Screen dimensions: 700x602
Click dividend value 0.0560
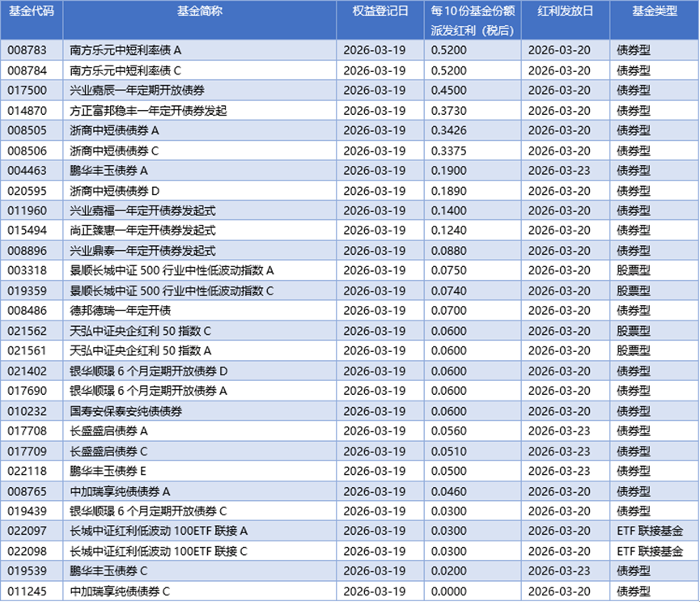point(448,431)
